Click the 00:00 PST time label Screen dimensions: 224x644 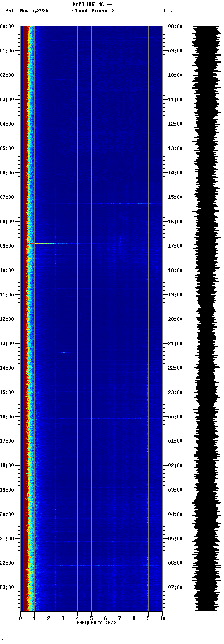click(7, 26)
